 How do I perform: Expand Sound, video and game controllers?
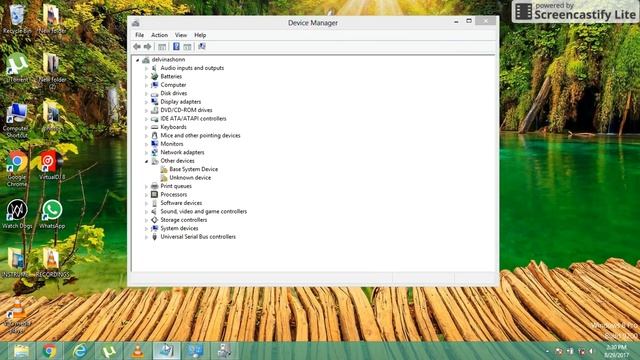146,212
